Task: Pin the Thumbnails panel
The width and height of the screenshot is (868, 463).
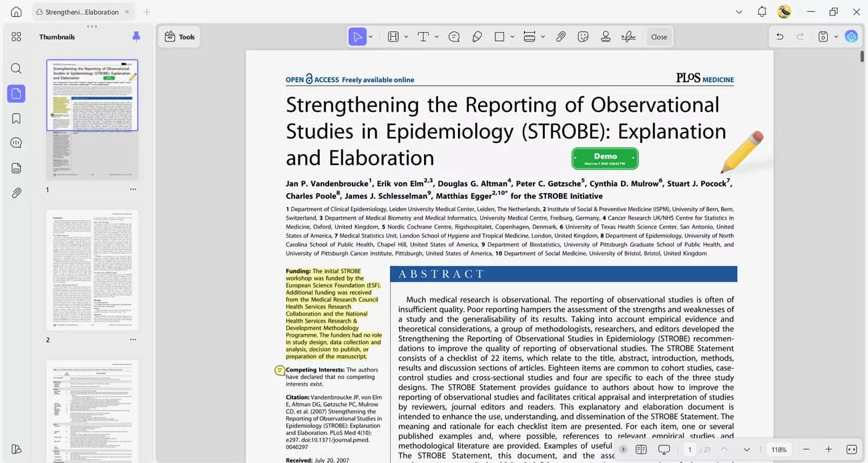Action: click(136, 37)
